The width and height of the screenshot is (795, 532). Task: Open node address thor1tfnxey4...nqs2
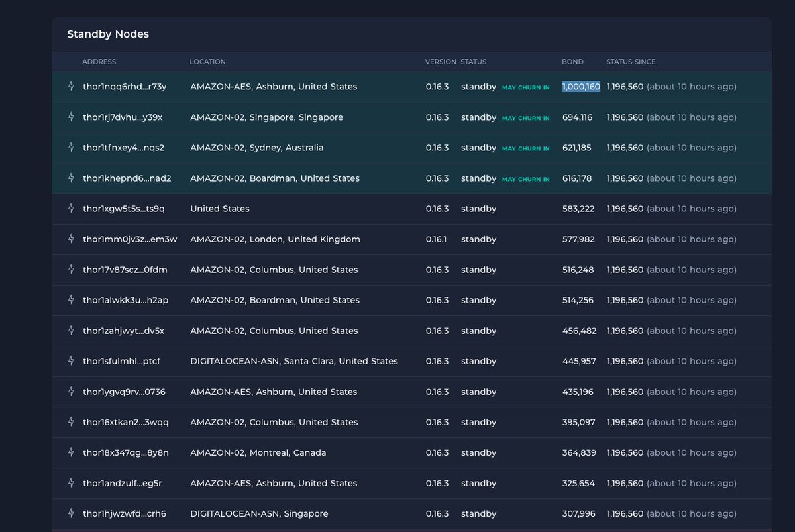pos(123,148)
